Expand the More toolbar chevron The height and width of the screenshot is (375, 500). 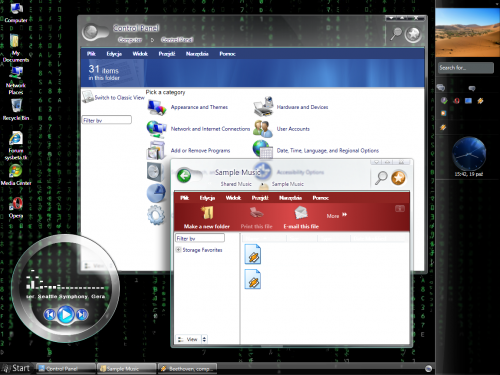pos(344,215)
